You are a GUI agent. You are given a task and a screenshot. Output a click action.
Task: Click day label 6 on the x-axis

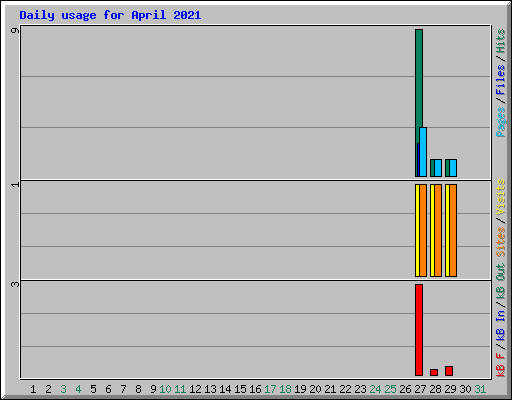[108, 389]
